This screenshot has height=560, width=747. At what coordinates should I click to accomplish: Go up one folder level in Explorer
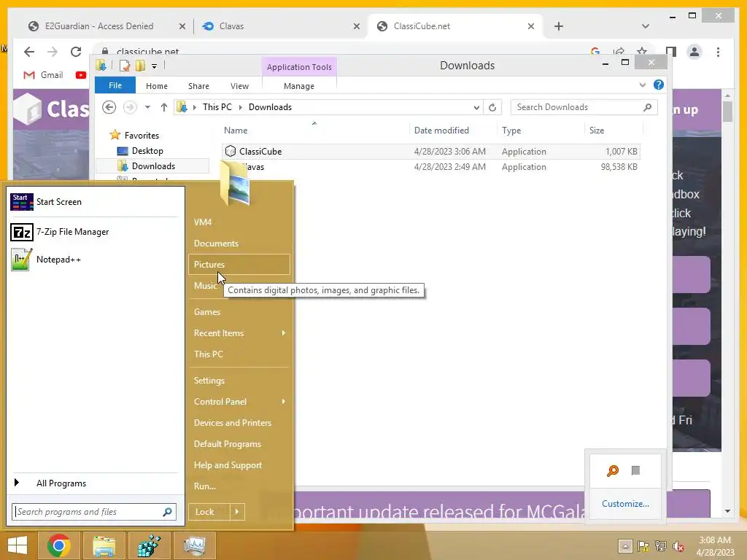coord(164,107)
